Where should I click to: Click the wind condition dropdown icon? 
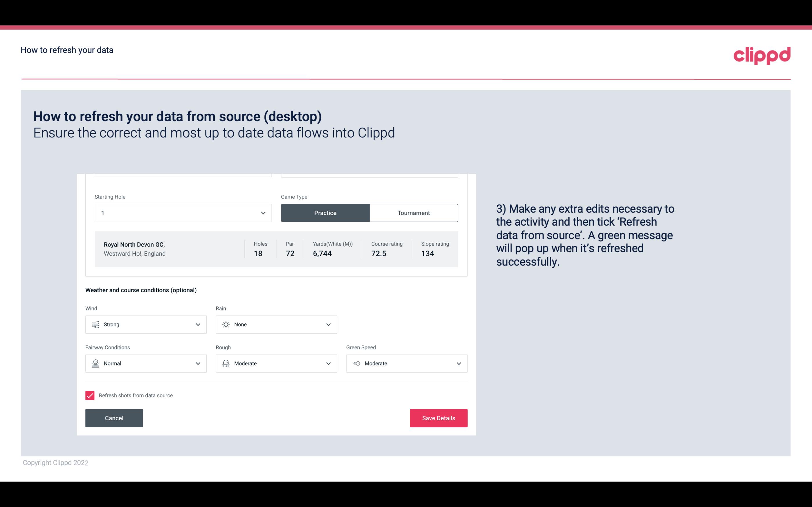tap(198, 324)
